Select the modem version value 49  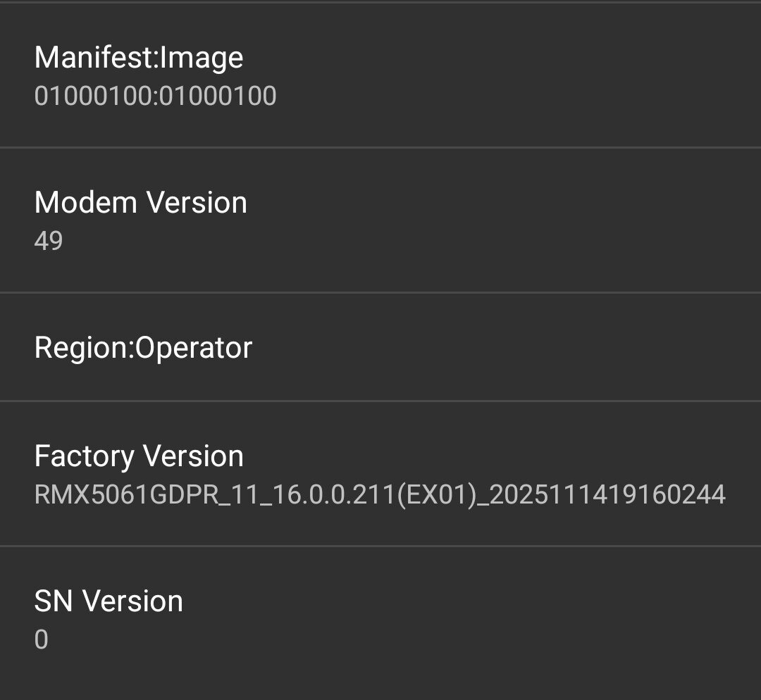[49, 241]
